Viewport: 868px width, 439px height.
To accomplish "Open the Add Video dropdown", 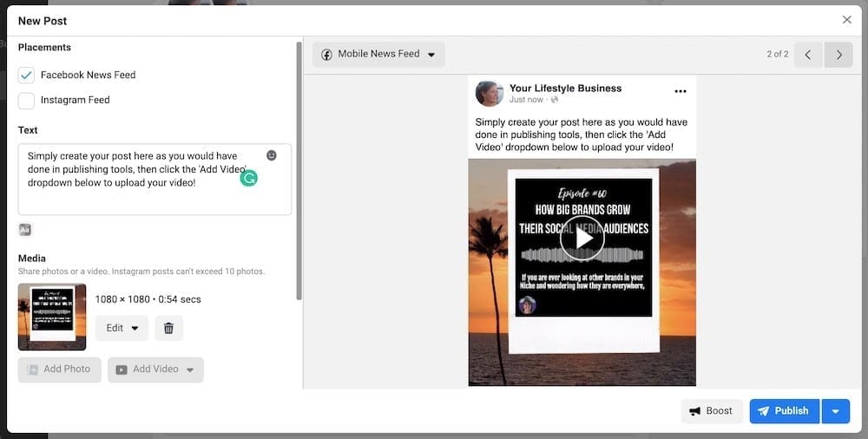I will coord(155,370).
